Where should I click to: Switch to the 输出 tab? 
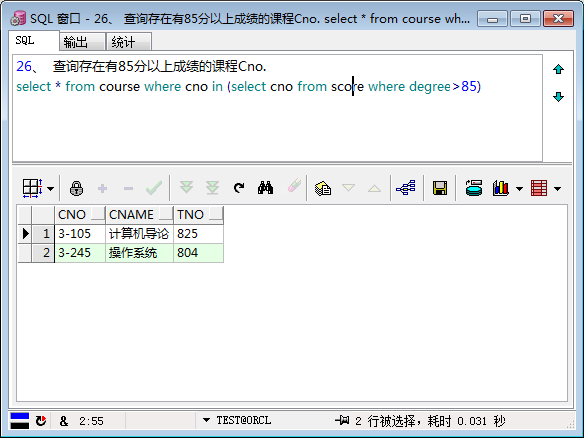click(x=82, y=42)
